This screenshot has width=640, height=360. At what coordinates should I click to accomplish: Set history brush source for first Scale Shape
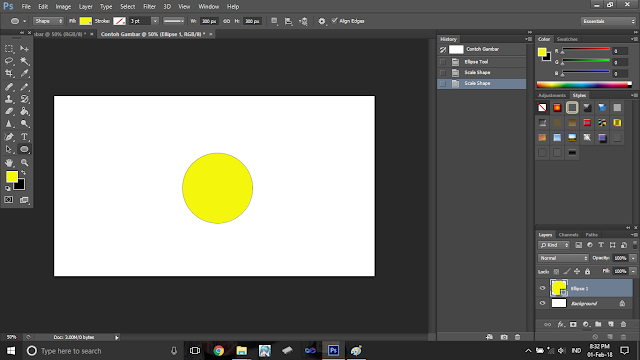click(443, 73)
